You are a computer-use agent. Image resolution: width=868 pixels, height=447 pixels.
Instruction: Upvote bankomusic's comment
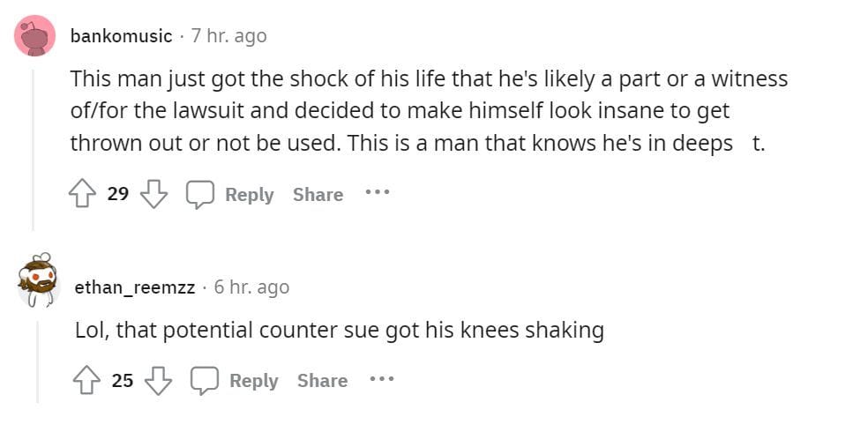[82, 194]
